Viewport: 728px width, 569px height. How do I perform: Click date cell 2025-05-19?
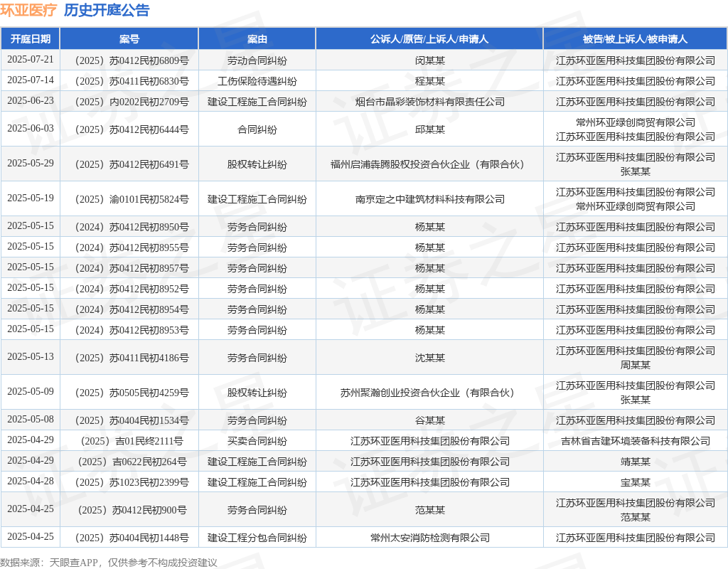30,198
